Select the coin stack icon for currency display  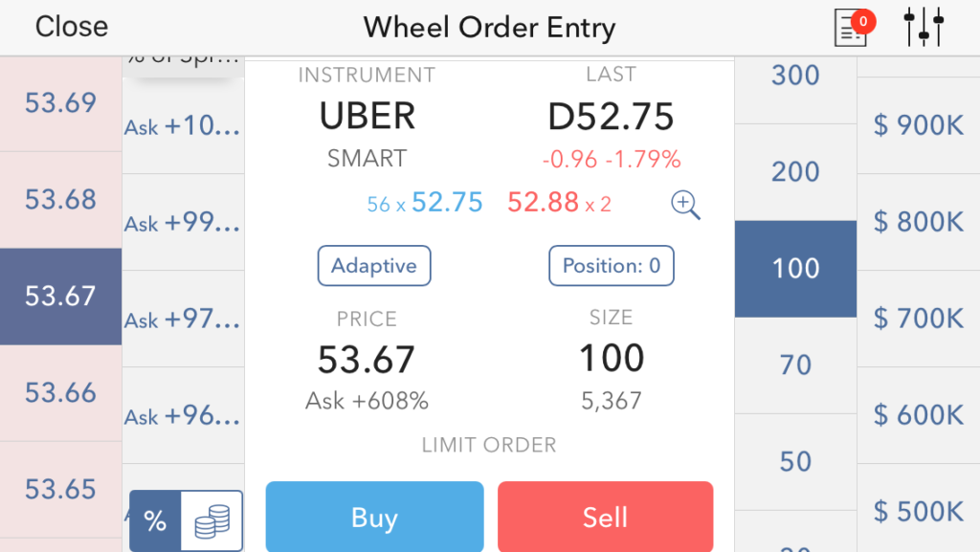pos(212,520)
